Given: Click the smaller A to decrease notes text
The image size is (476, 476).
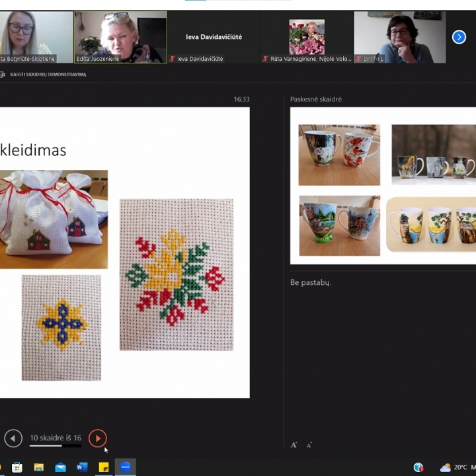Looking at the screenshot, I should point(309,445).
